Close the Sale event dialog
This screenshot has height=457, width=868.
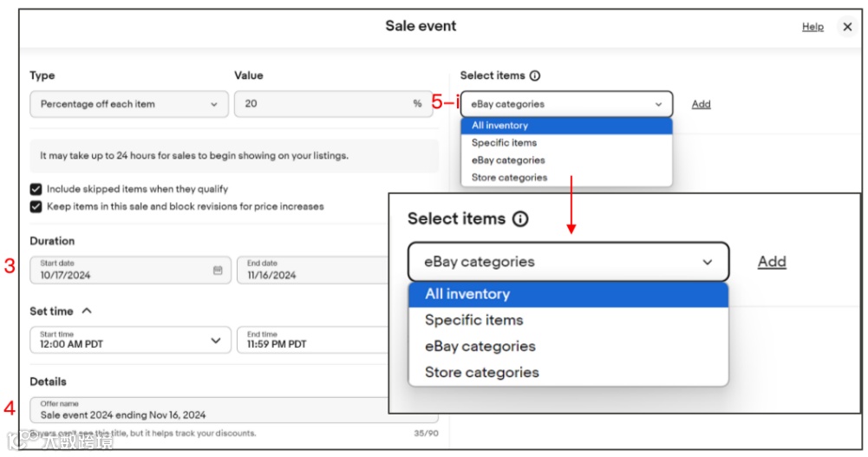tap(847, 27)
